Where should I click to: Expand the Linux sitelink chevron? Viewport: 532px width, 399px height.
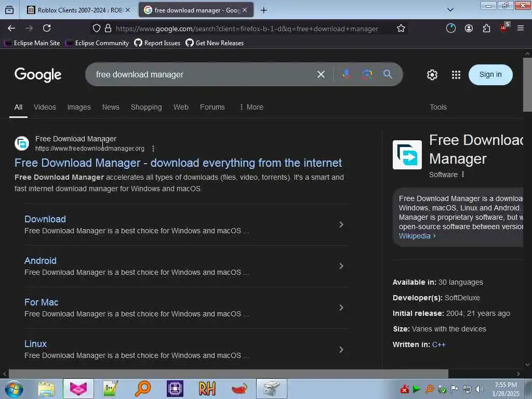[341, 350]
